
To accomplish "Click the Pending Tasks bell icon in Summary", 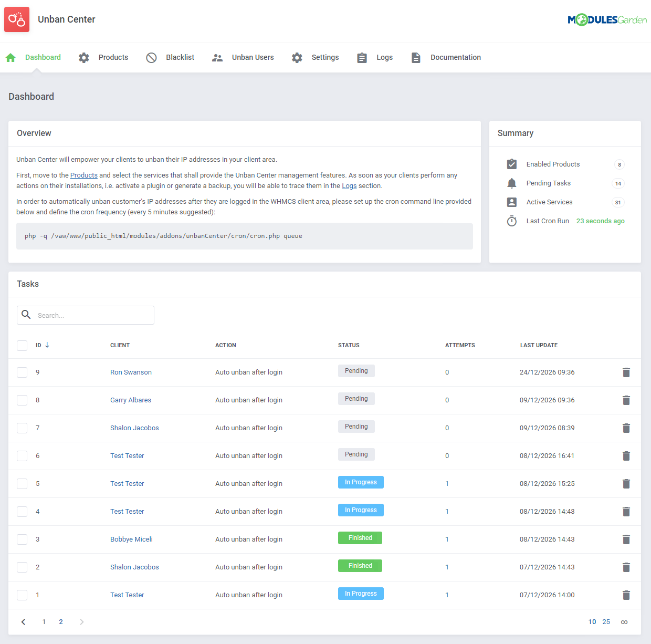I will click(x=511, y=183).
